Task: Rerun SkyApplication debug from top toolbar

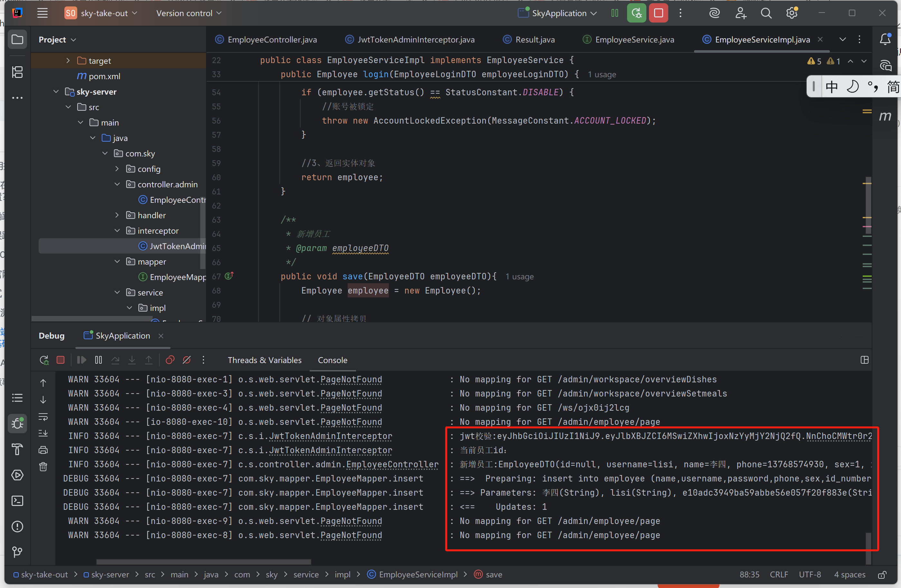Action: 636,13
